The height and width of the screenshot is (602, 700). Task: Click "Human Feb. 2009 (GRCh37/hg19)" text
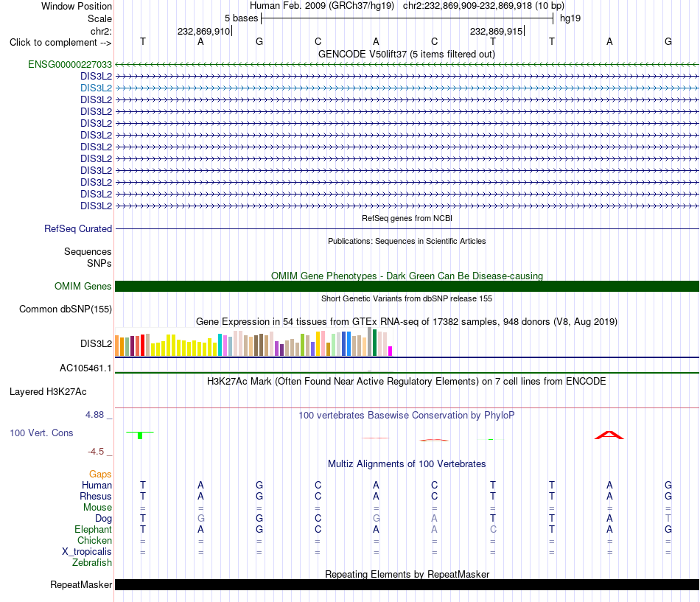tap(322, 6)
